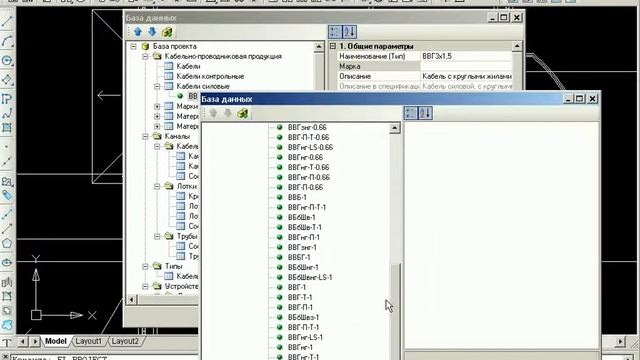Select cable ВБбШвнг-LS-1

[310, 278]
